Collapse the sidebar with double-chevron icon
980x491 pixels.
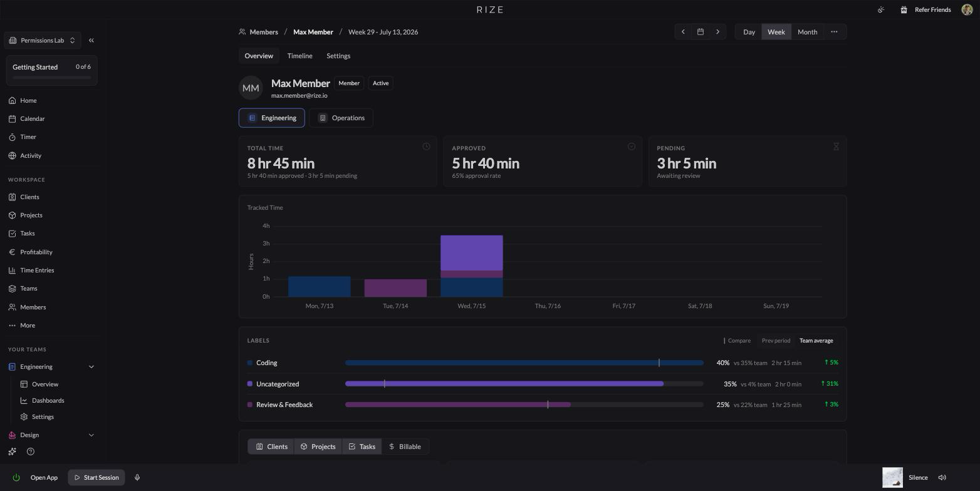click(91, 40)
